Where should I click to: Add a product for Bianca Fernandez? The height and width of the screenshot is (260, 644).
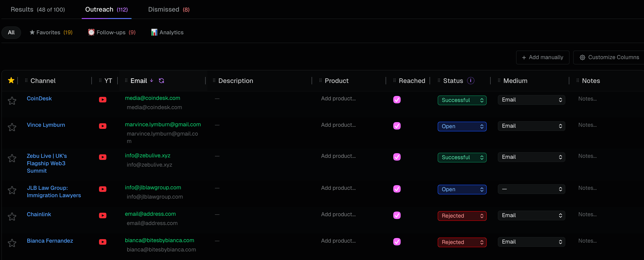[338, 241]
